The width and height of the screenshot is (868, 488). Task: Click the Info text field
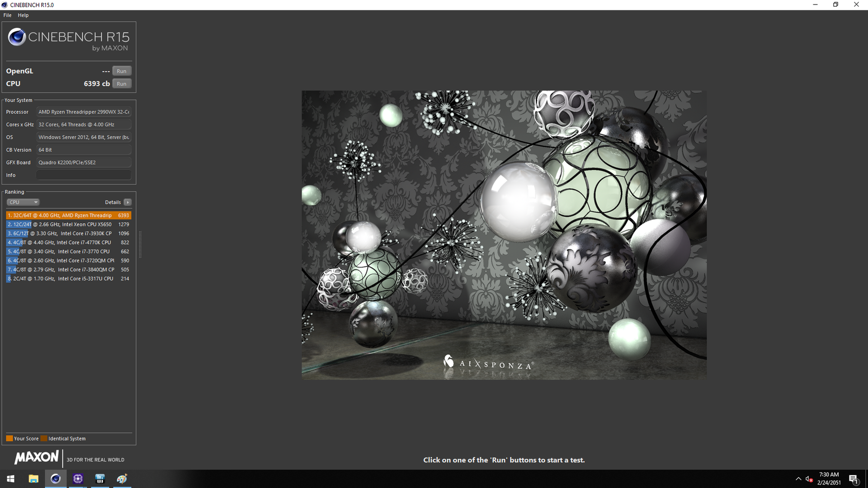(84, 175)
